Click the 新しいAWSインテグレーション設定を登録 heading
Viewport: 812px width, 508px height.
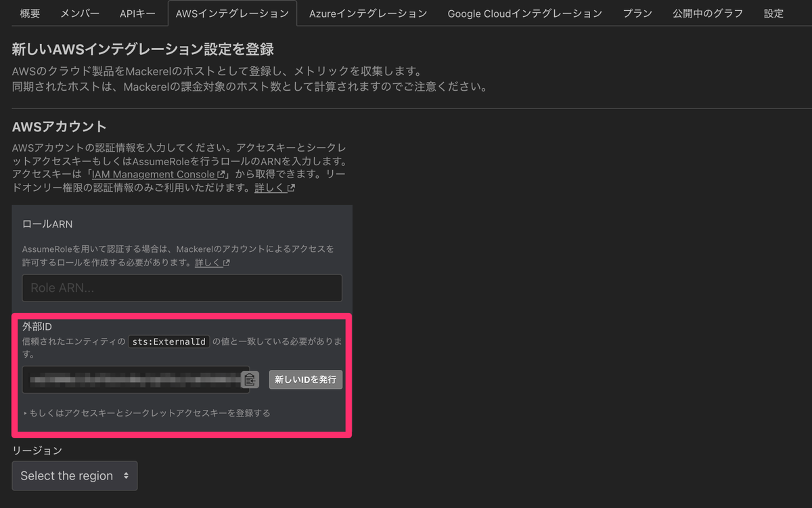[x=143, y=49]
